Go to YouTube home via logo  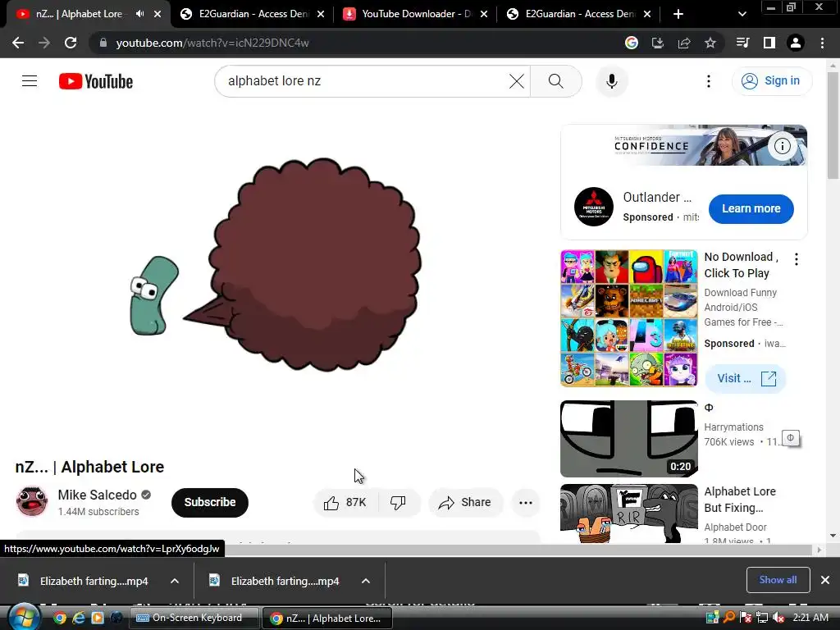(96, 81)
